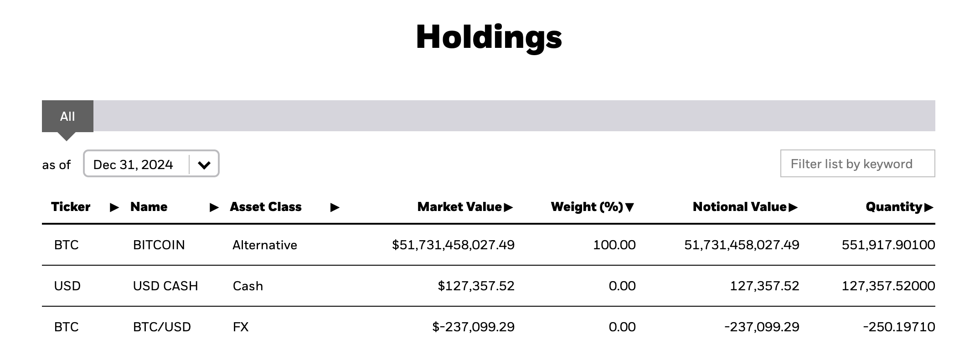Select the Dec 31, 2024 date field

(133, 165)
